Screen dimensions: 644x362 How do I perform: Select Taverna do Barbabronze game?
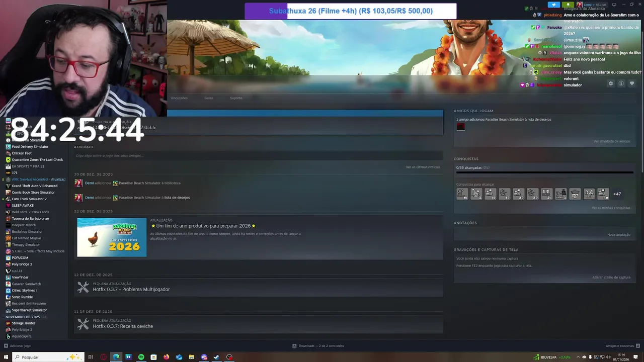click(x=30, y=219)
